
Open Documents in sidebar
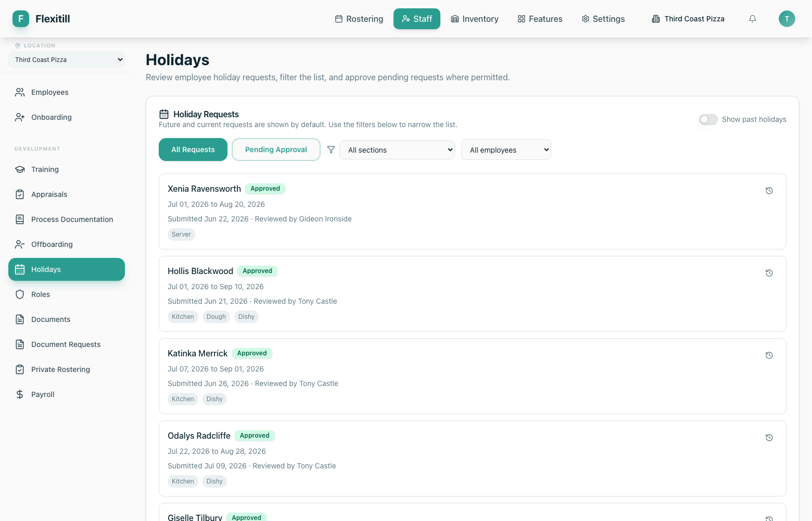pos(67,319)
